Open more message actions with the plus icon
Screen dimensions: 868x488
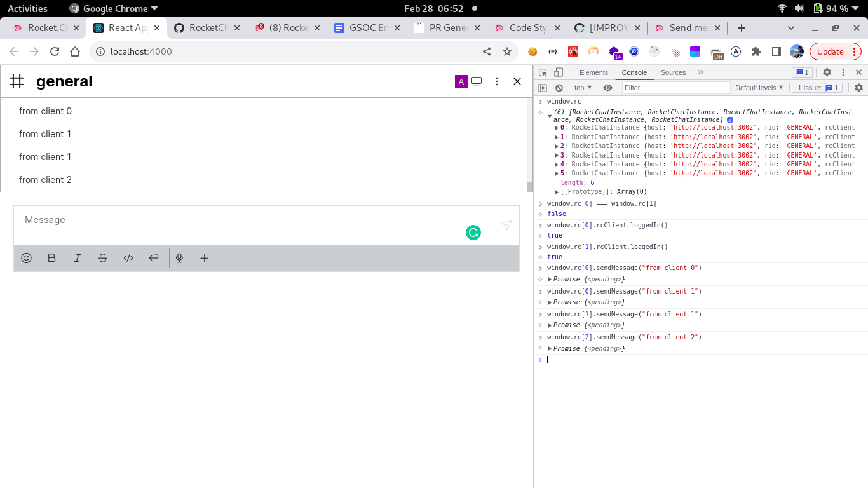tap(204, 258)
